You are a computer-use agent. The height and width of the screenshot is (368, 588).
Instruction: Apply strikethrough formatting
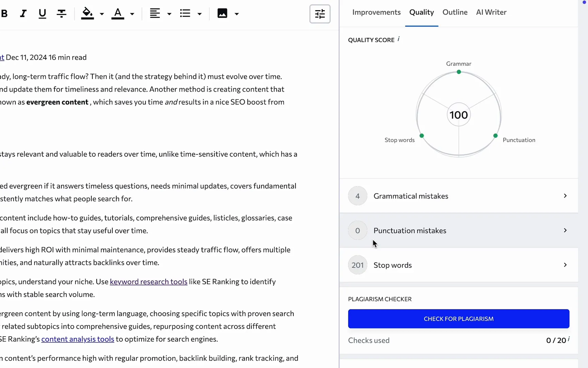click(62, 14)
